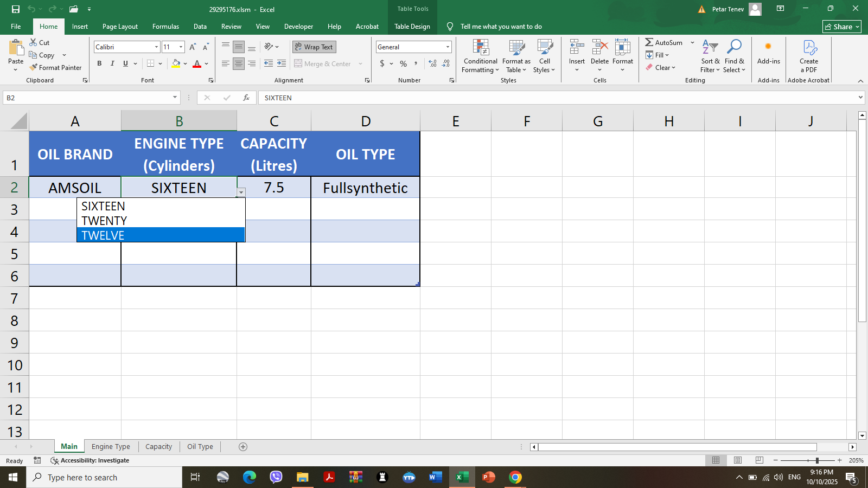Toggle Bold formatting

99,63
